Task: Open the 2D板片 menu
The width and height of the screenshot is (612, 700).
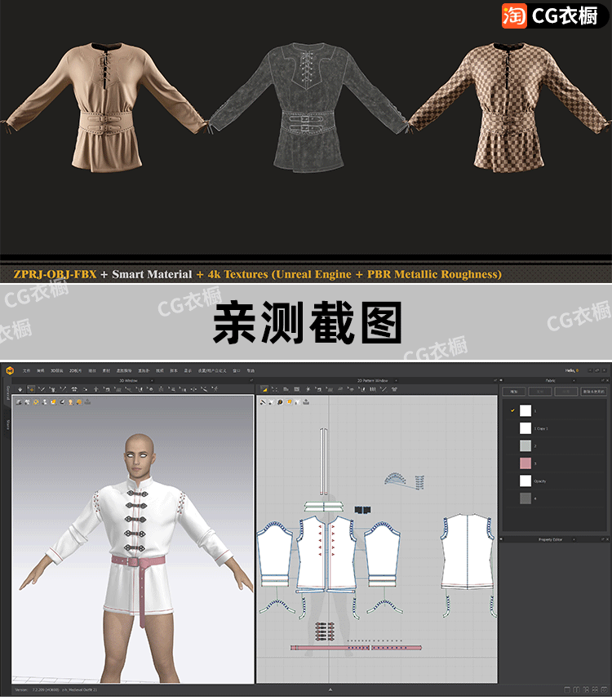Action: [x=75, y=370]
